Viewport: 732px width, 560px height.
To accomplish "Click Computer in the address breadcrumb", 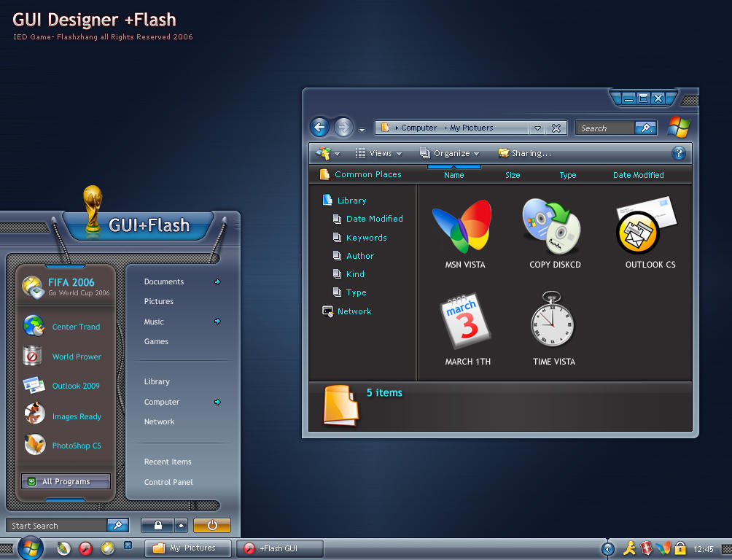I will click(418, 128).
